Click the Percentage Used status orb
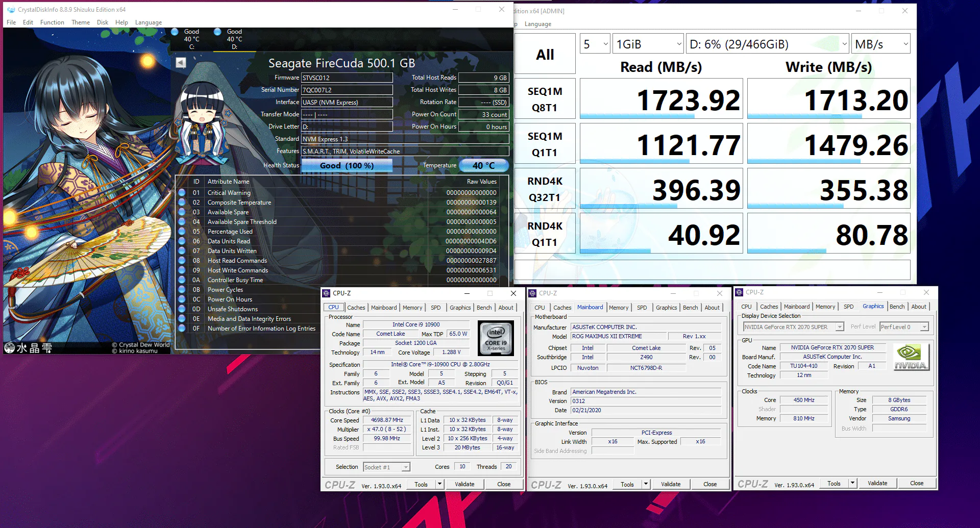 click(182, 232)
